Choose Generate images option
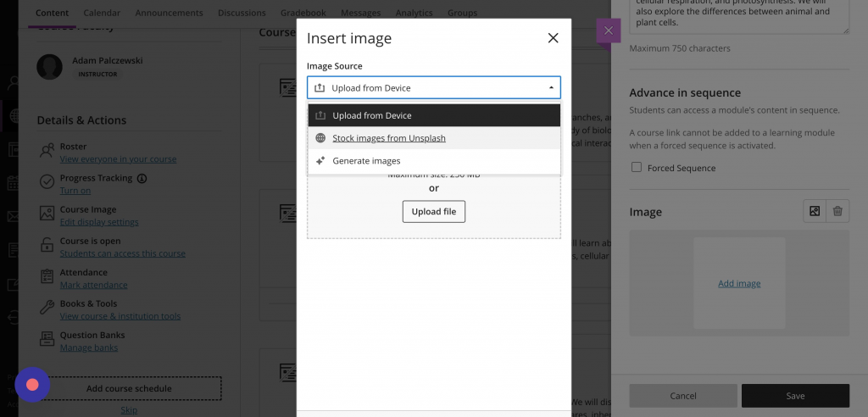The image size is (868, 417). pos(434,160)
